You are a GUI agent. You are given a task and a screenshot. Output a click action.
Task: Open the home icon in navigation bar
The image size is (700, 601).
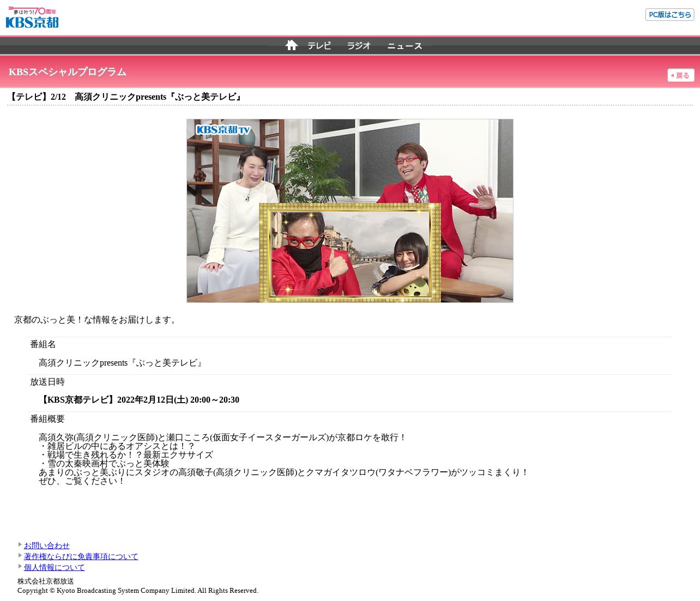tap(292, 45)
